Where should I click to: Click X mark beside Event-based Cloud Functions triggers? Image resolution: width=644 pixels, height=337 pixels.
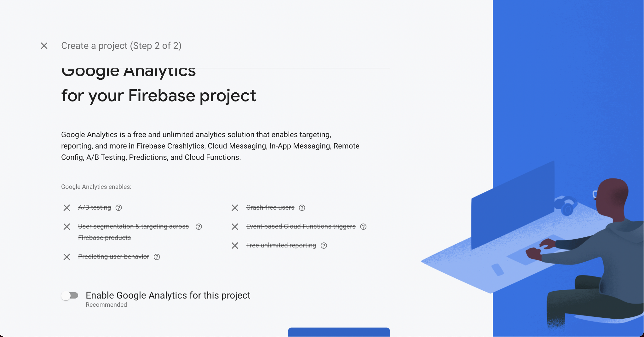point(235,227)
